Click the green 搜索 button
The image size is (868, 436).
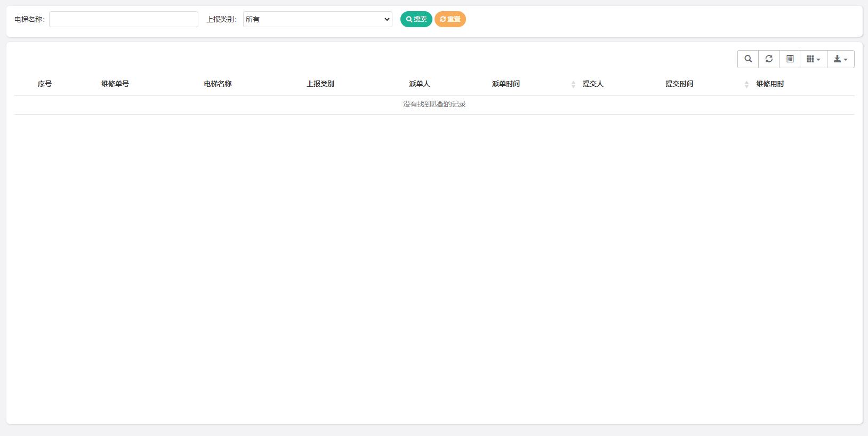(x=416, y=19)
